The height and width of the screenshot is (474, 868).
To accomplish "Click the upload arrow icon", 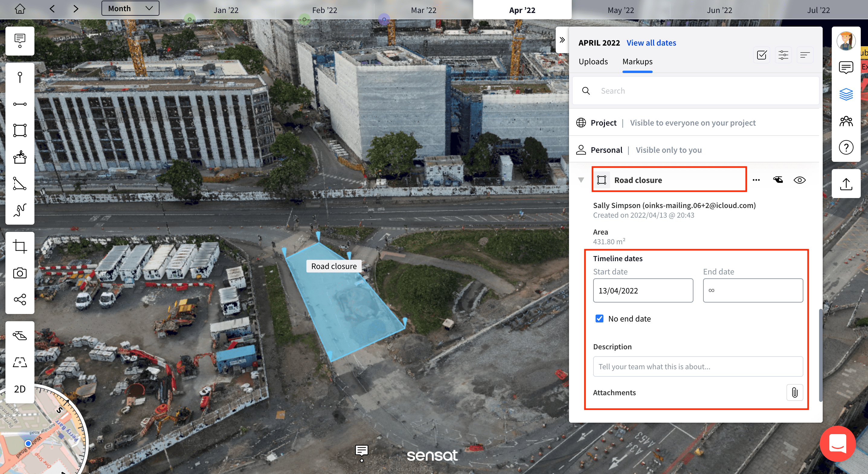I will 846,184.
